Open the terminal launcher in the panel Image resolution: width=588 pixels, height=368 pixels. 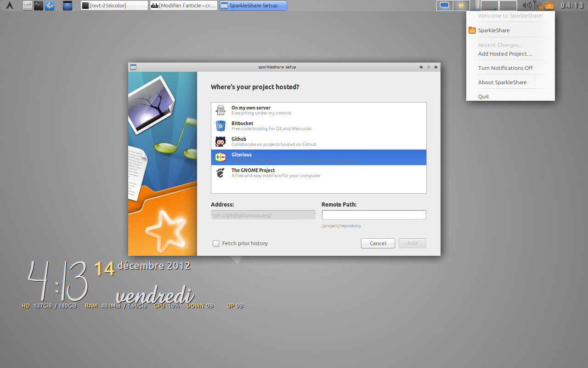(39, 6)
